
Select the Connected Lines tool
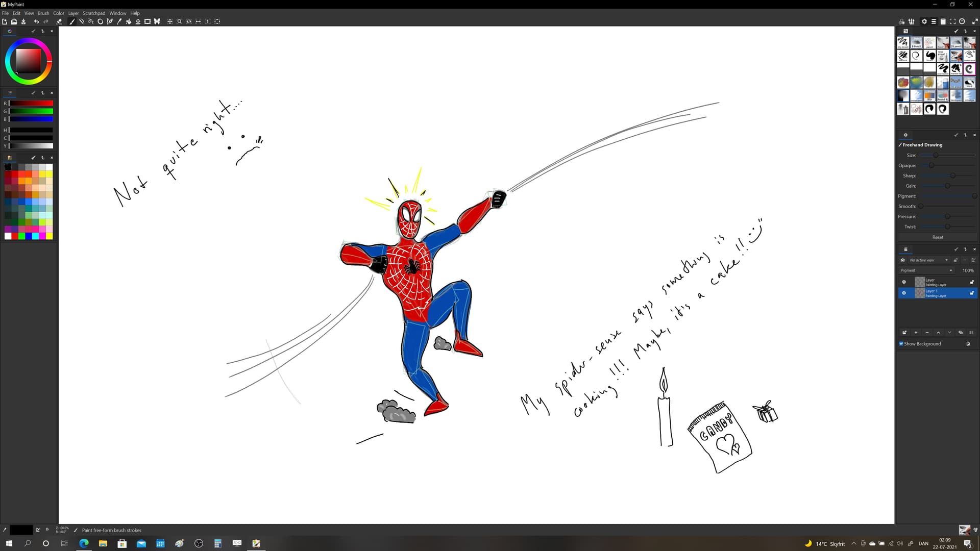pyautogui.click(x=91, y=21)
